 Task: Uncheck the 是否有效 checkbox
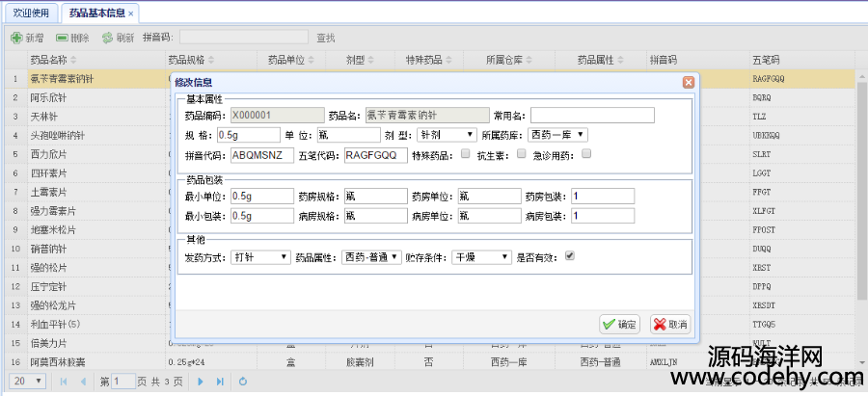(x=569, y=257)
